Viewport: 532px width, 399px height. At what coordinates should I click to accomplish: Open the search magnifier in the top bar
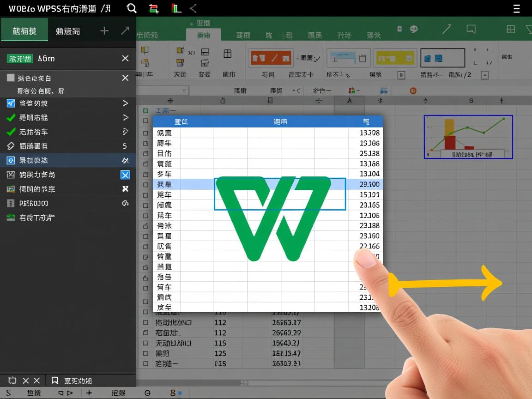coord(132,8)
